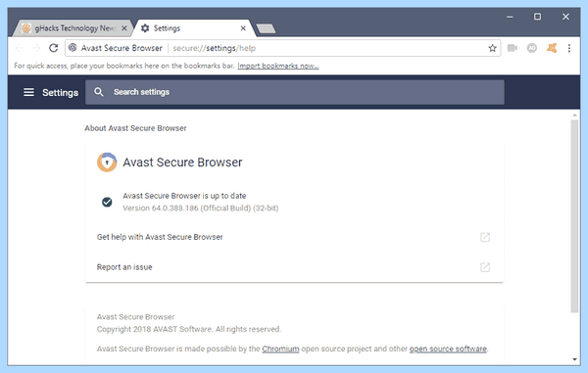Image resolution: width=588 pixels, height=373 pixels.
Task: Open the open source software link
Action: click(x=448, y=349)
